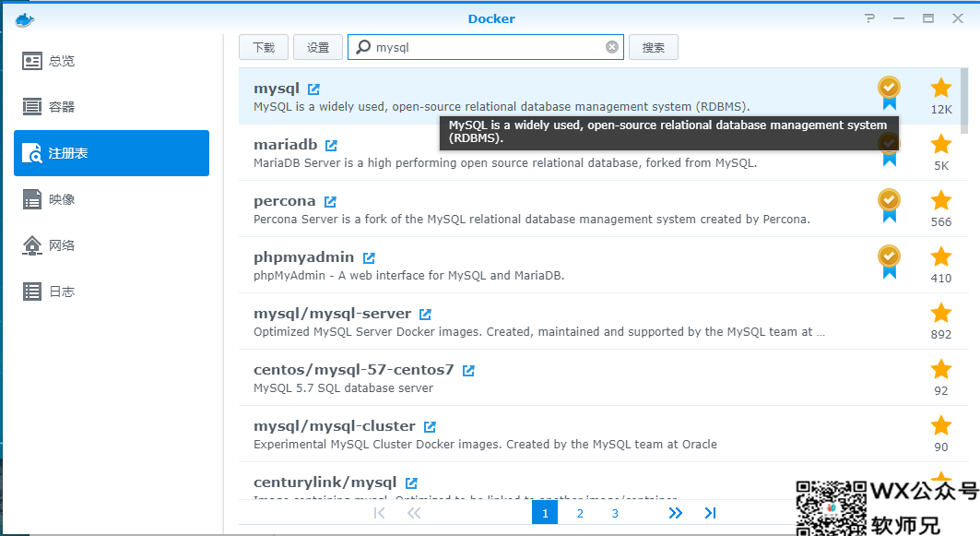This screenshot has width=980, height=536.
Task: Go to results page 2
Action: click(x=580, y=513)
